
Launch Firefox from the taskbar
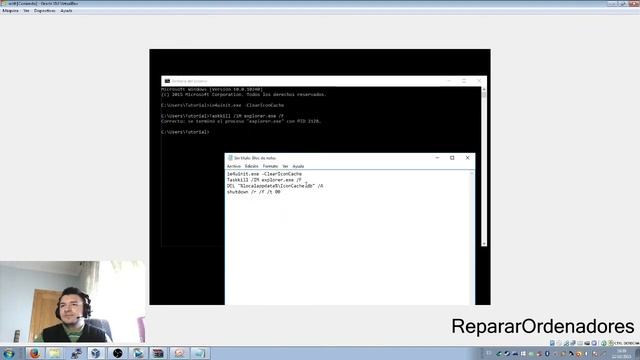(x=35, y=353)
